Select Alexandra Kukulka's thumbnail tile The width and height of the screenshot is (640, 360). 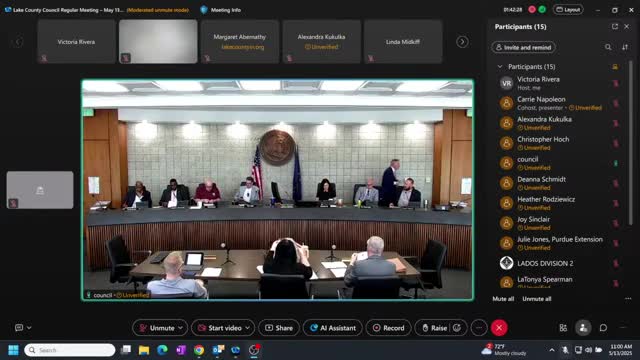(321, 42)
